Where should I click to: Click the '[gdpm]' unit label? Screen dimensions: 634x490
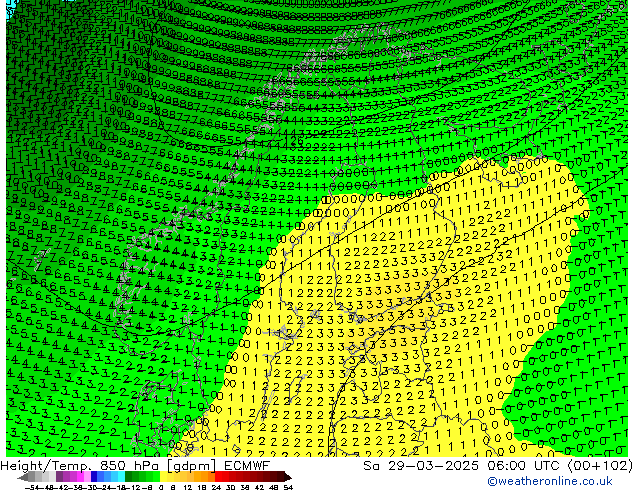pyautogui.click(x=192, y=467)
